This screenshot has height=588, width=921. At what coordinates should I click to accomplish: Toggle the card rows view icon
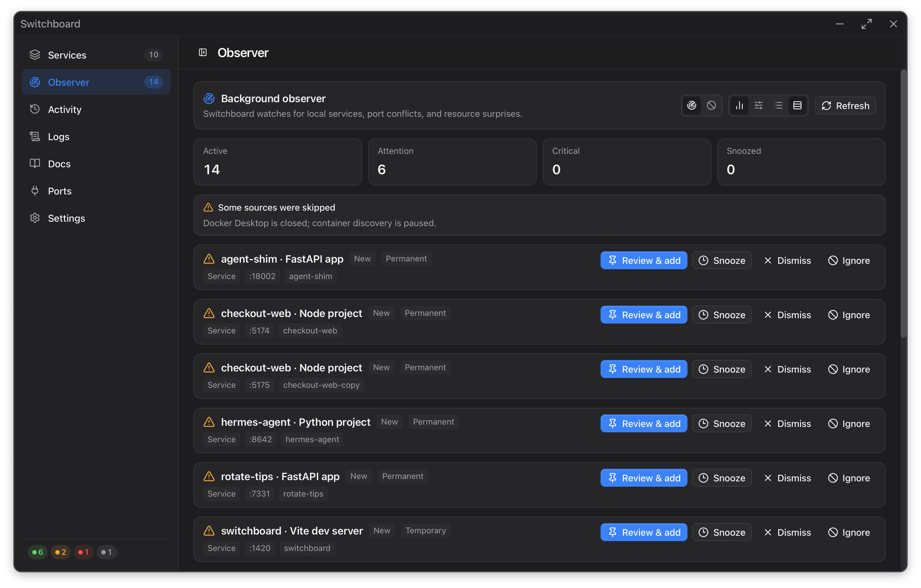coord(797,105)
